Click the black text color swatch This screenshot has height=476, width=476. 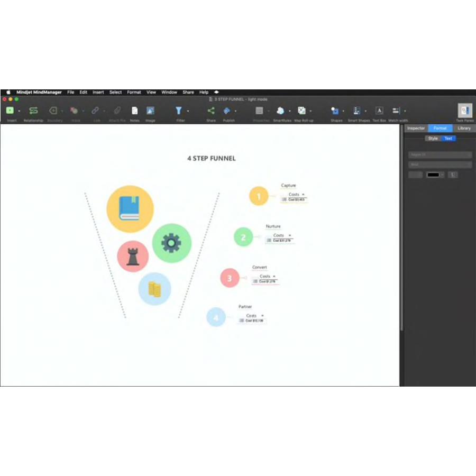click(x=434, y=175)
